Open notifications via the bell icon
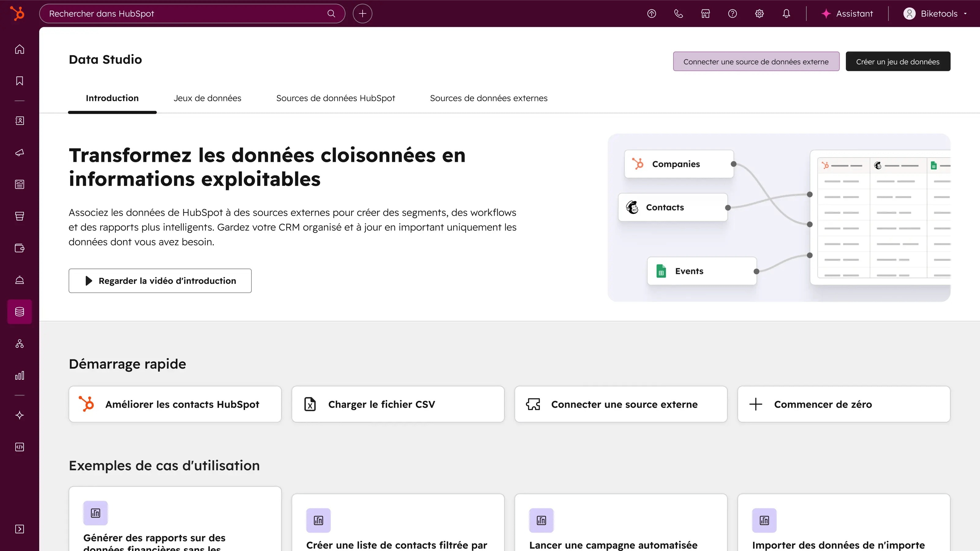980x551 pixels. (x=786, y=13)
